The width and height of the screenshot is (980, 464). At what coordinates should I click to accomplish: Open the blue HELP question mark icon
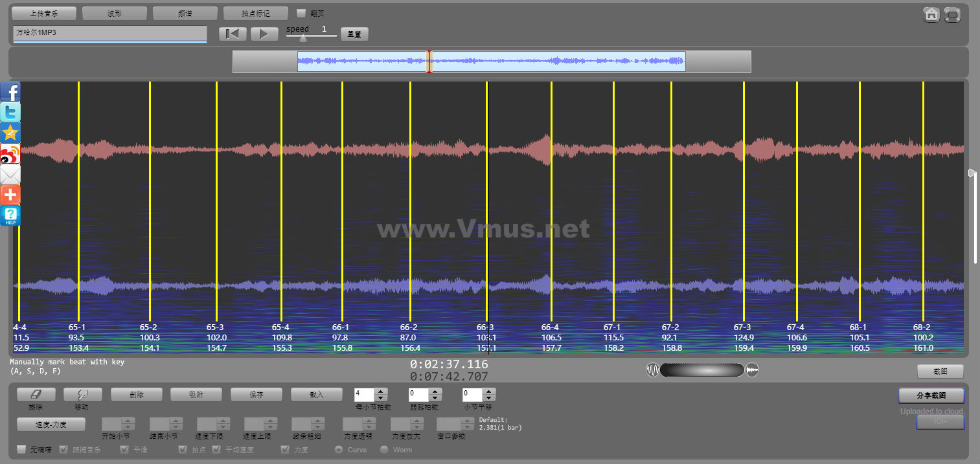10,215
